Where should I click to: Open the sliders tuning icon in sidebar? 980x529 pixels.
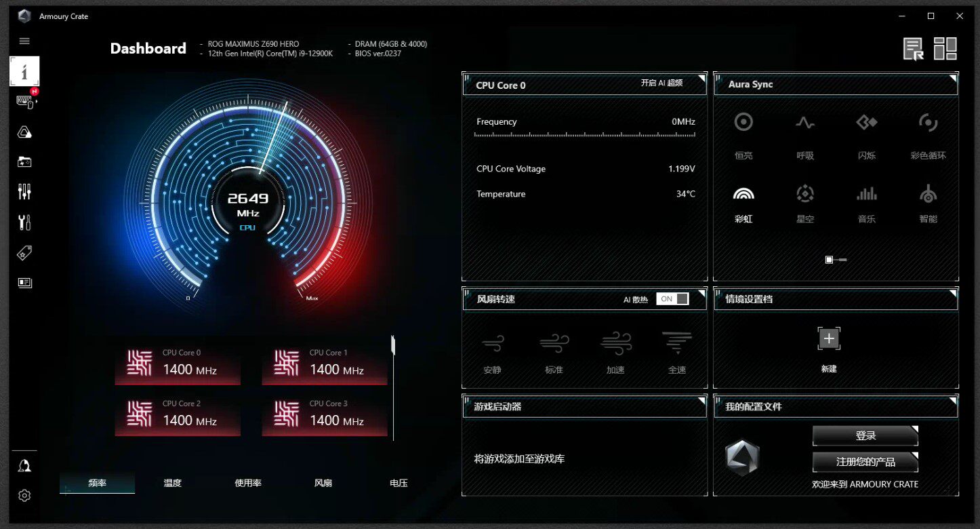pyautogui.click(x=24, y=192)
